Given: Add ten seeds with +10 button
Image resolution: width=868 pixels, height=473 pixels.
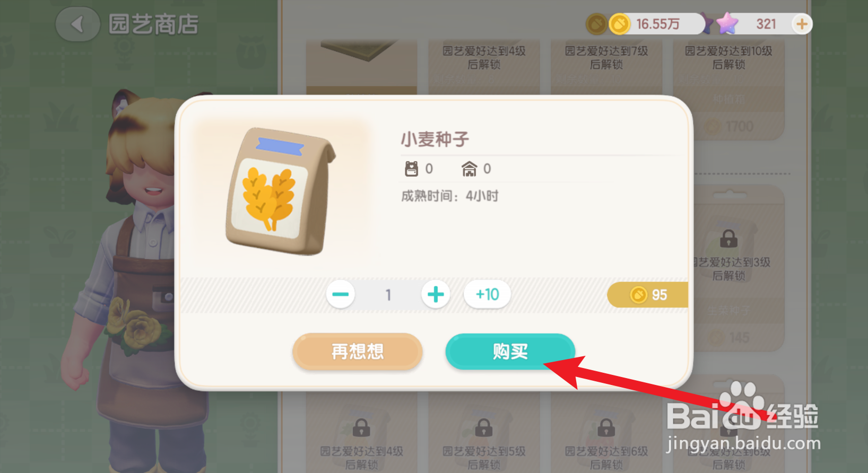Looking at the screenshot, I should [487, 294].
